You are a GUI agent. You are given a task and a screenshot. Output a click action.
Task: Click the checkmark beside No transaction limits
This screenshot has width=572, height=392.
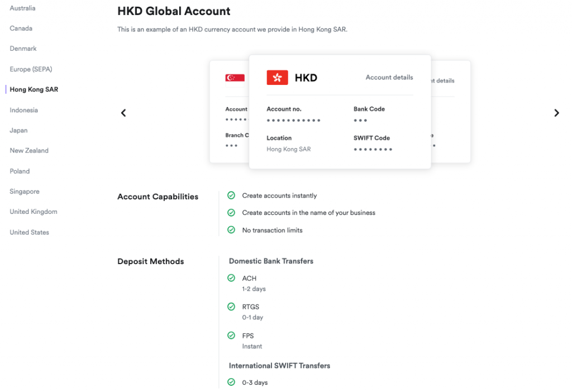coord(231,230)
